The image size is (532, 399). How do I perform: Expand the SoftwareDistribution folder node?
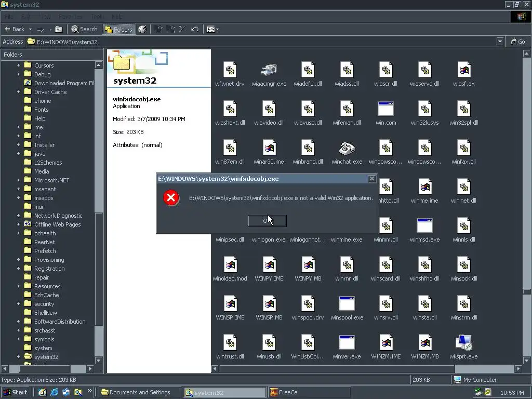18,321
